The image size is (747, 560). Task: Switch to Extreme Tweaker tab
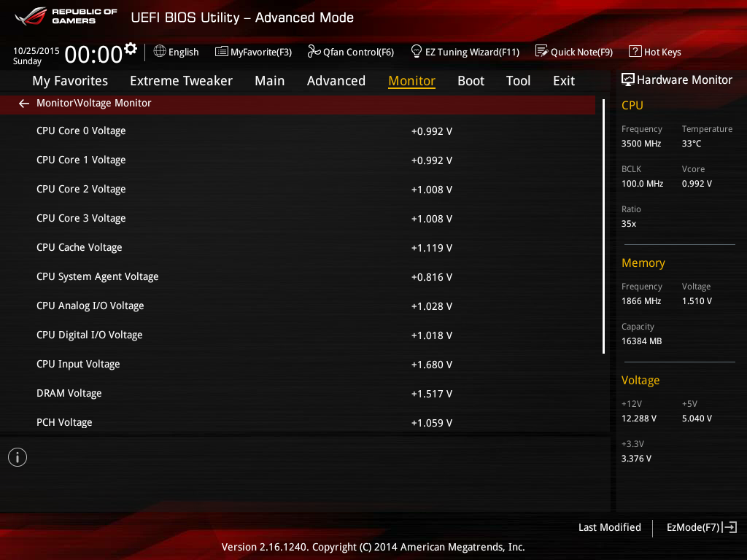click(181, 80)
